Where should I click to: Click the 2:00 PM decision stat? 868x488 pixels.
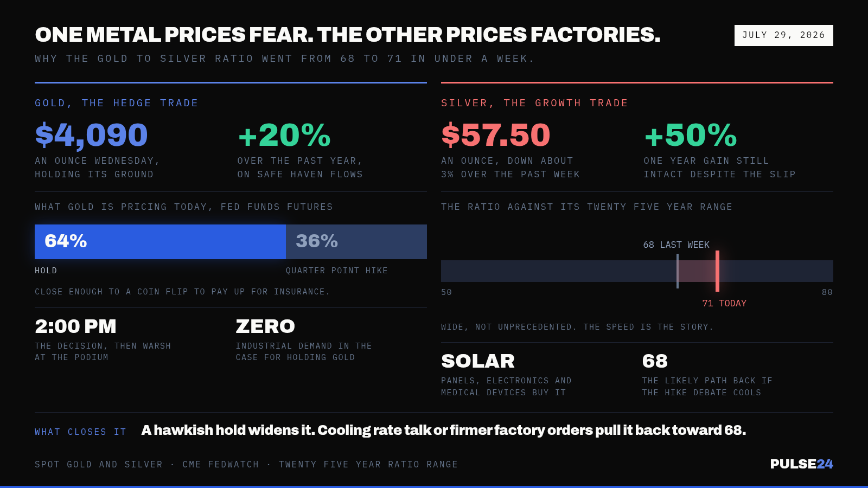pos(75,326)
